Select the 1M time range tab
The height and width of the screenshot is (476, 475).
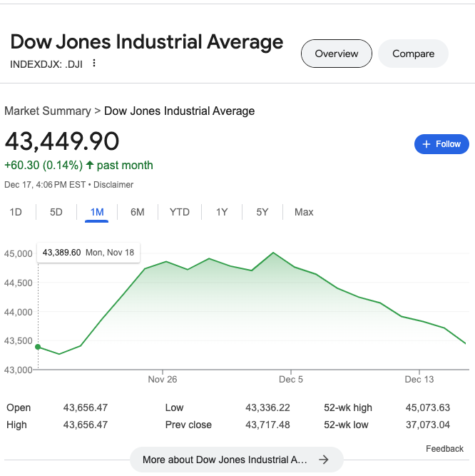pos(97,212)
